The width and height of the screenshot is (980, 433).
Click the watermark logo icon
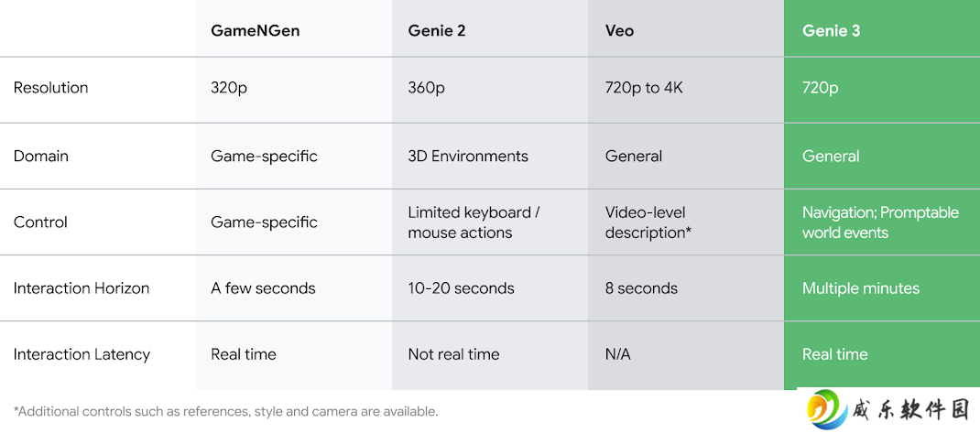[825, 410]
